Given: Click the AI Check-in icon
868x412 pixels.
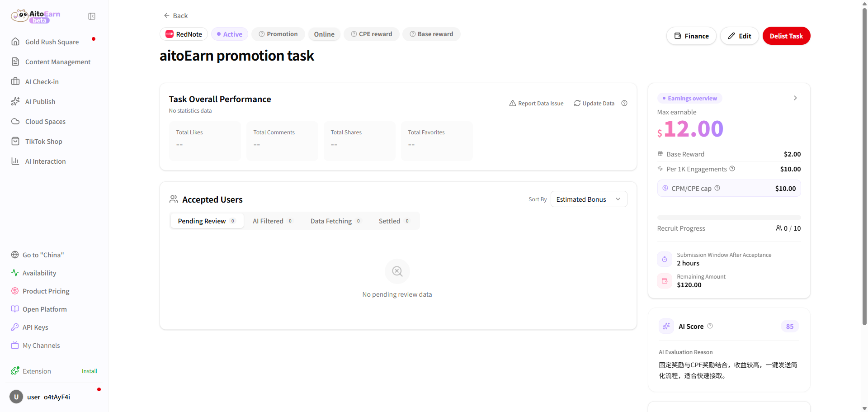Looking at the screenshot, I should pos(15,81).
